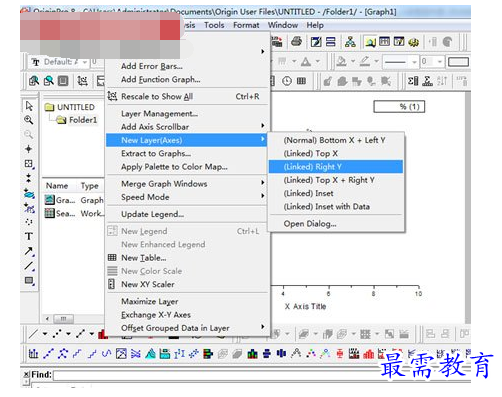This screenshot has height=397, width=502.
Task: Open the line style dropdown
Action: (414, 62)
